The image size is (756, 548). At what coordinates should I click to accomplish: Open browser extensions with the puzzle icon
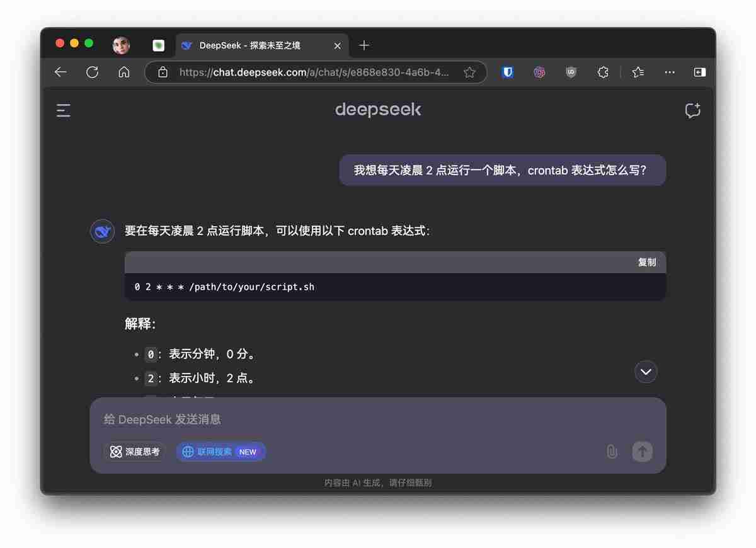[x=603, y=72]
